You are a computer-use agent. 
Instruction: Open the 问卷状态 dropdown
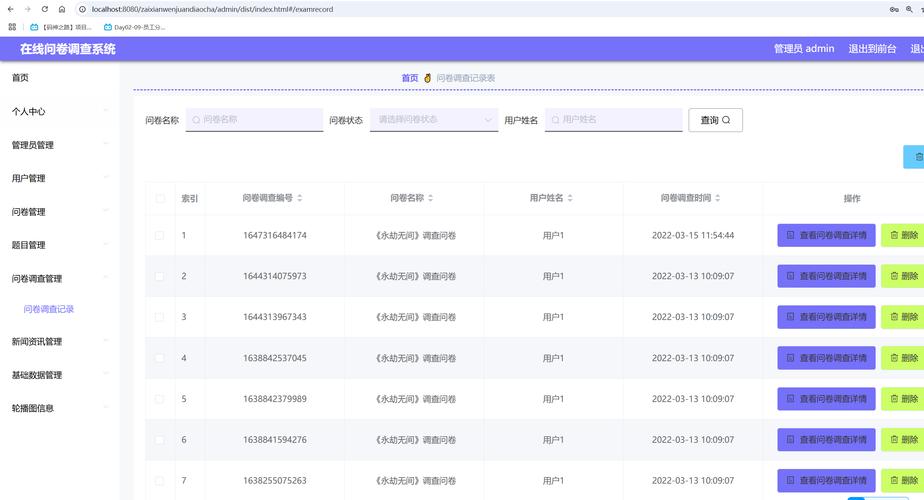[x=434, y=120]
